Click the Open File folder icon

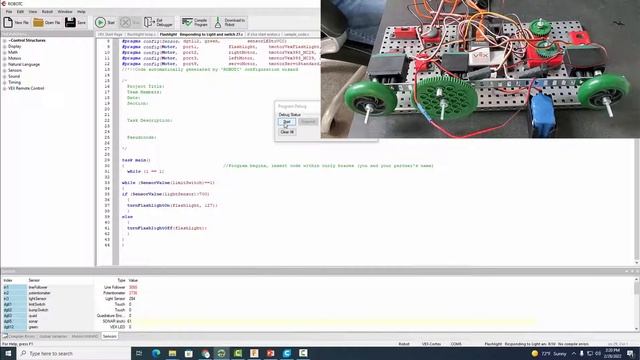[38, 22]
